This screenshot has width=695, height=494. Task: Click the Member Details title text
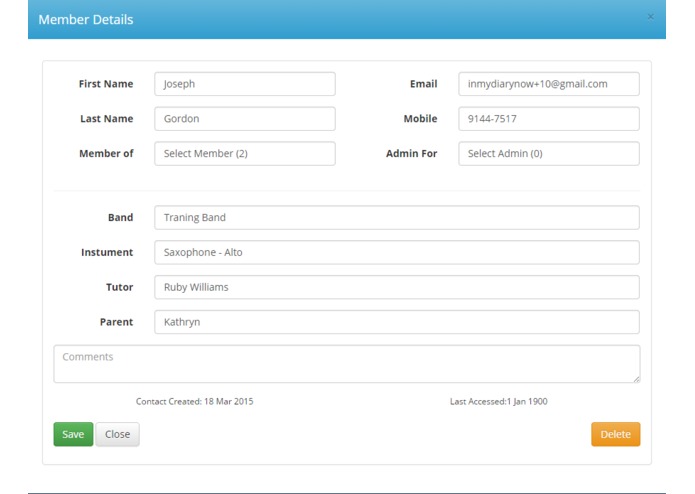point(86,19)
